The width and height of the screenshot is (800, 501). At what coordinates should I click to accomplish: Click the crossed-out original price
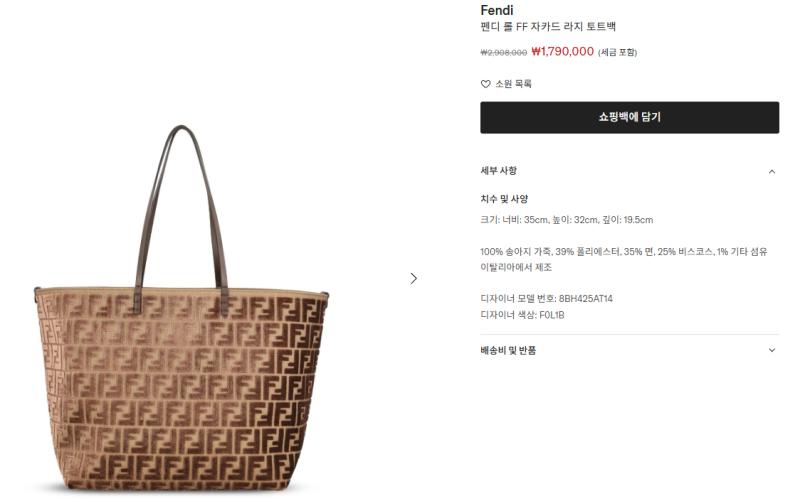504,53
